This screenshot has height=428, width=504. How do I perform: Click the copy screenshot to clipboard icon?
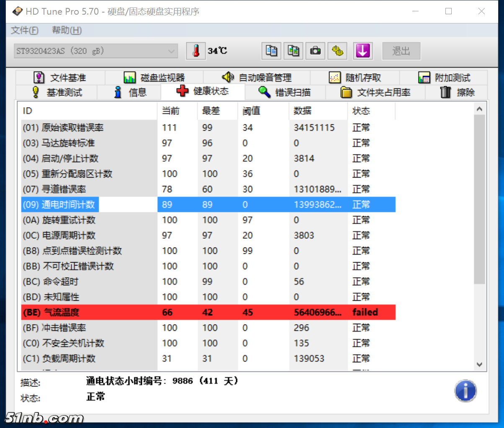tap(293, 51)
